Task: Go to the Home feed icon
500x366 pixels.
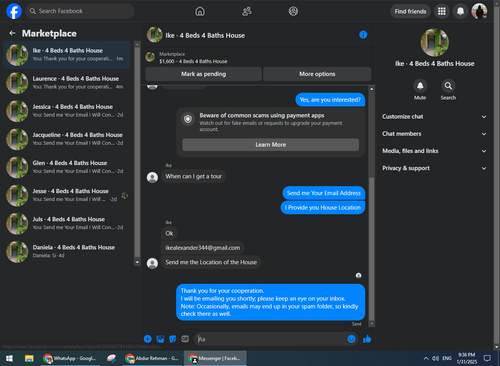Action: (200, 11)
